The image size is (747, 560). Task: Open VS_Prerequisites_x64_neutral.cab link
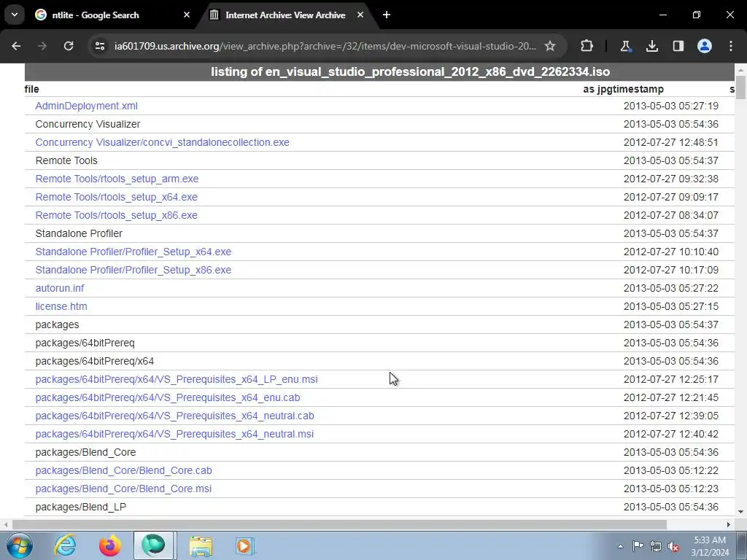coord(174,416)
